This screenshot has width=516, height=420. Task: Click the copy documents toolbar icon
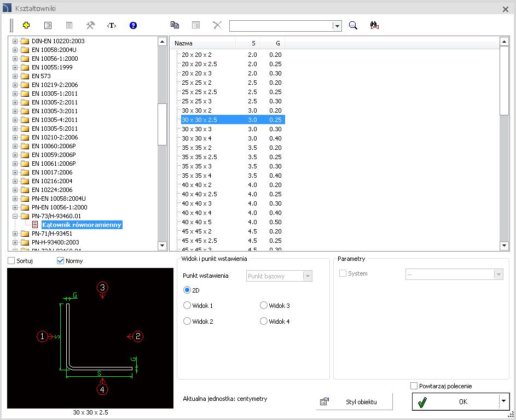tap(175, 25)
